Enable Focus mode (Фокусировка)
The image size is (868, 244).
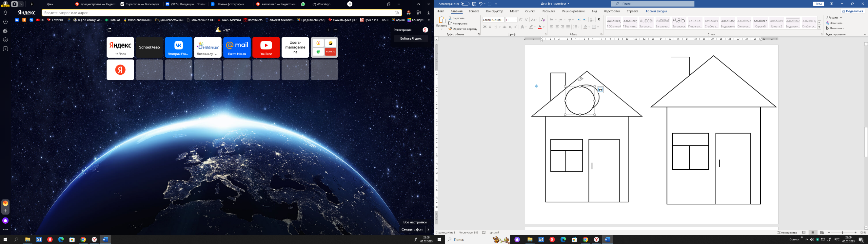[x=787, y=233]
